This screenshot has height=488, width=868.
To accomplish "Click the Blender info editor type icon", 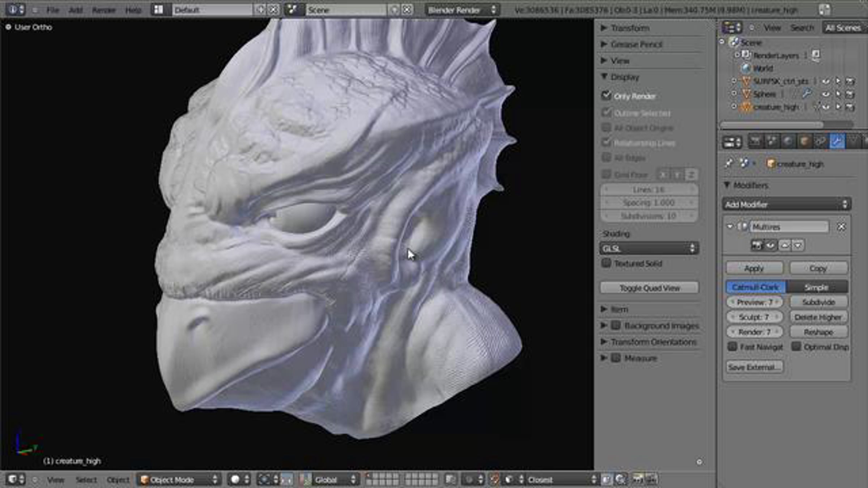I will [15, 10].
